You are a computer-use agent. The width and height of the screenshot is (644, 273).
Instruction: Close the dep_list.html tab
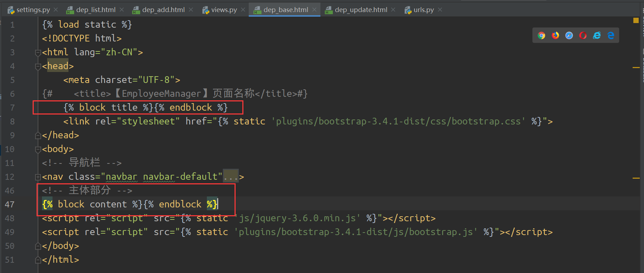coord(122,10)
